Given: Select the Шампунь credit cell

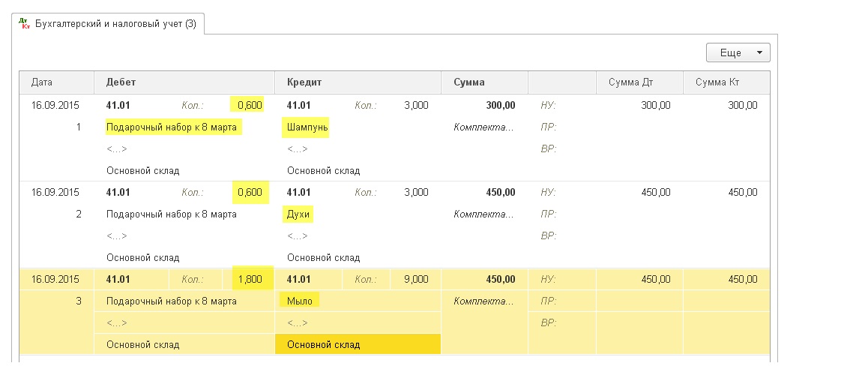Looking at the screenshot, I should point(307,127).
